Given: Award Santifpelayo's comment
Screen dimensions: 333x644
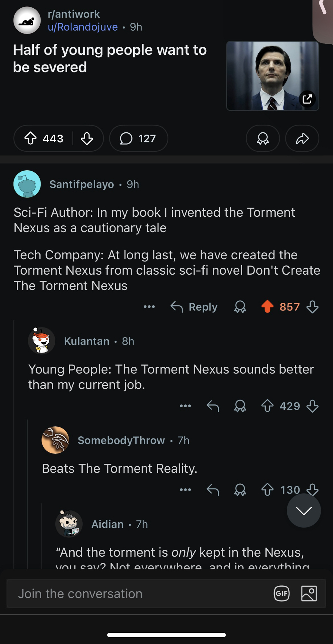Looking at the screenshot, I should coord(240,307).
